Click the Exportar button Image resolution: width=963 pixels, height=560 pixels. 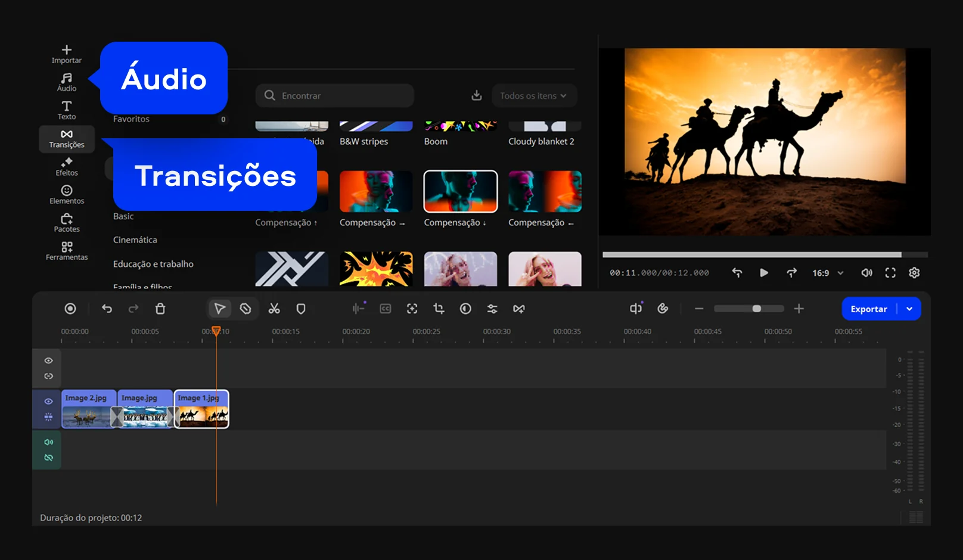click(x=868, y=309)
